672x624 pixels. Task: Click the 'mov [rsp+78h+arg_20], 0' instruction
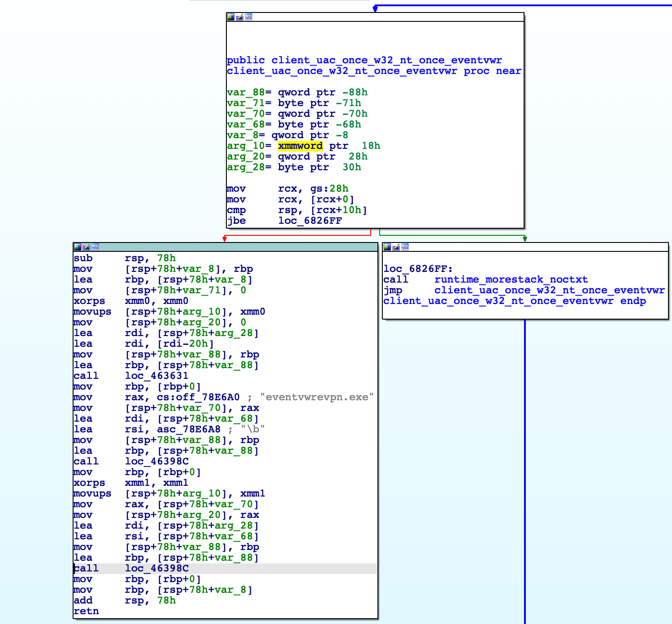[160, 322]
